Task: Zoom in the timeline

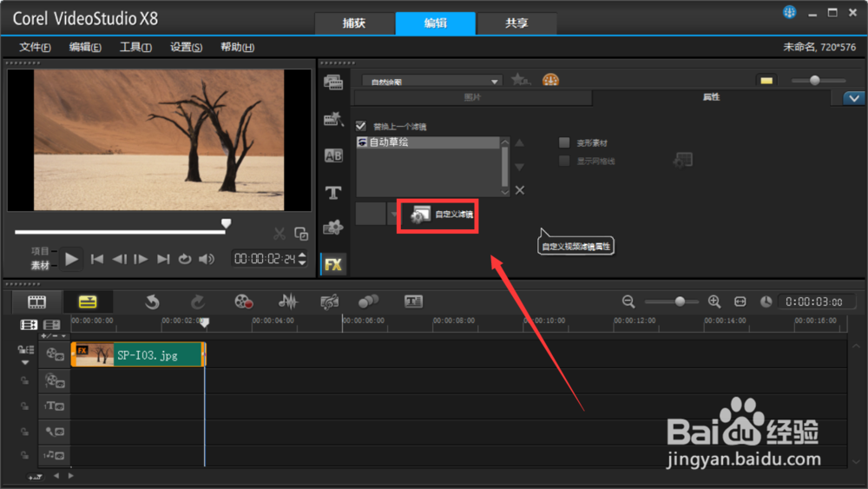Action: [x=714, y=301]
